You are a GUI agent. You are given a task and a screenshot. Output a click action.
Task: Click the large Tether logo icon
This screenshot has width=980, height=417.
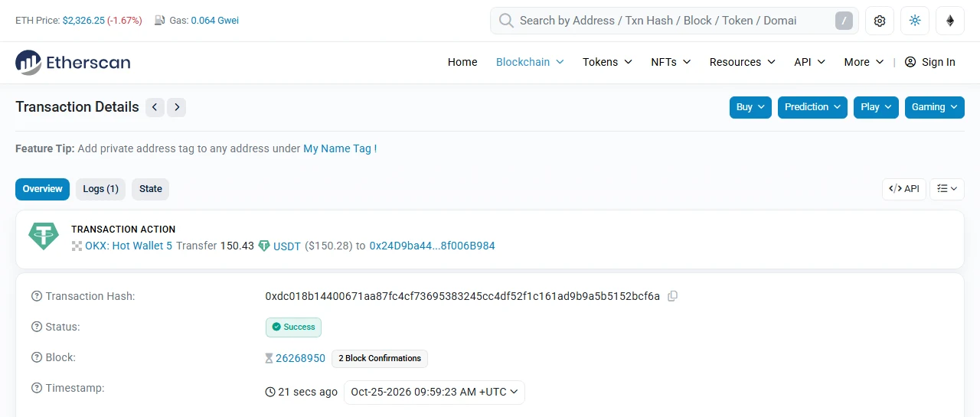44,236
